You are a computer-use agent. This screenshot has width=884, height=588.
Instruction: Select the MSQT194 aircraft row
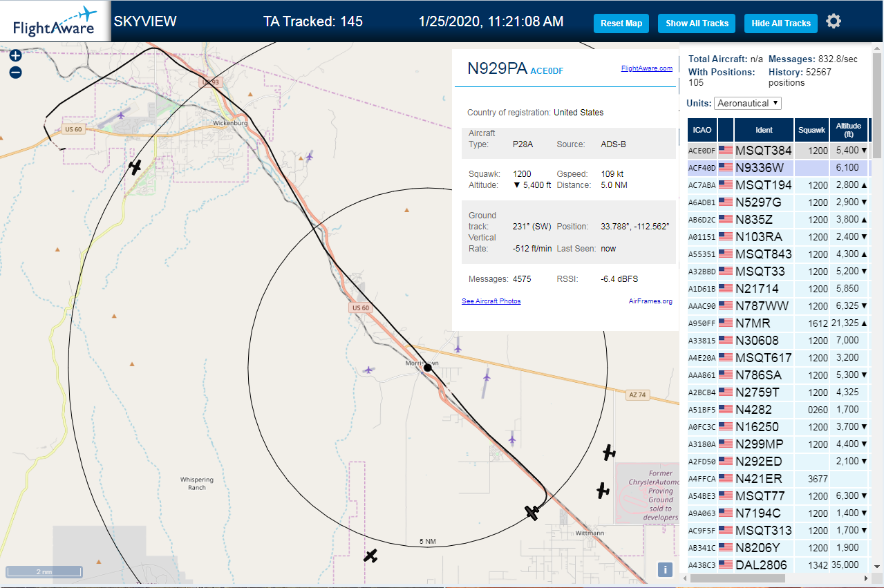778,184
